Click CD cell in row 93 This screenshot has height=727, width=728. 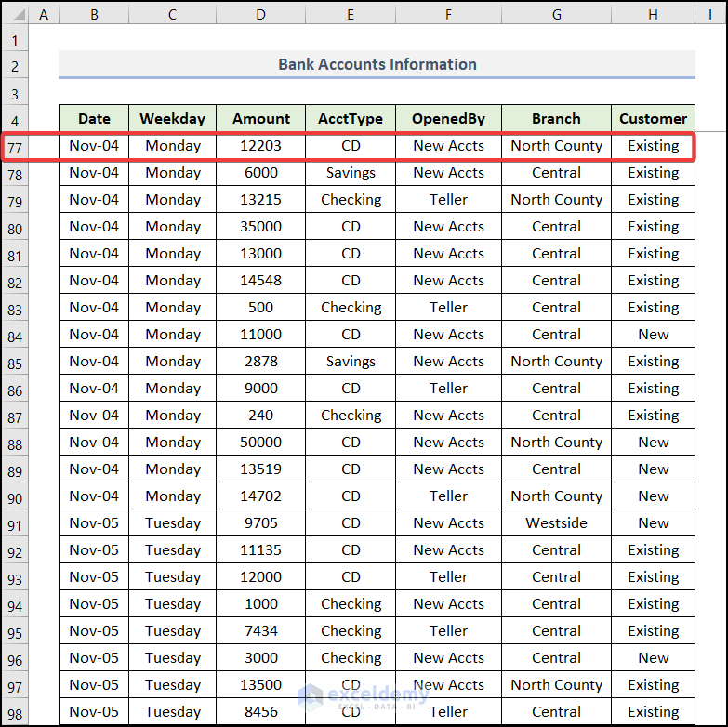click(x=351, y=576)
